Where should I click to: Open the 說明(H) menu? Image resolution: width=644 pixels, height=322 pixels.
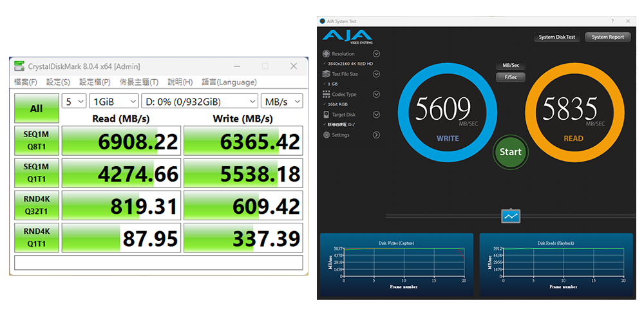click(x=180, y=82)
